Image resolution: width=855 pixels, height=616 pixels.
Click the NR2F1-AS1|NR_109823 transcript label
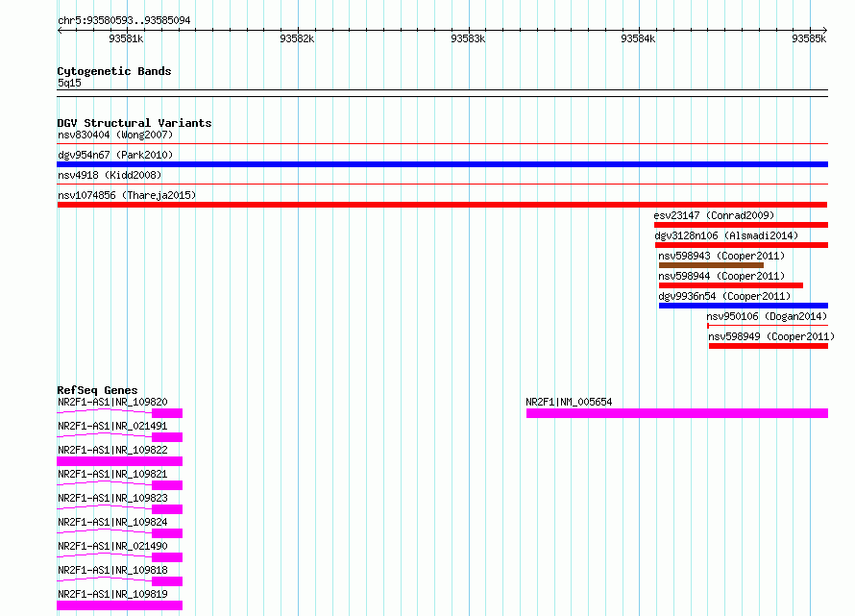click(x=112, y=498)
